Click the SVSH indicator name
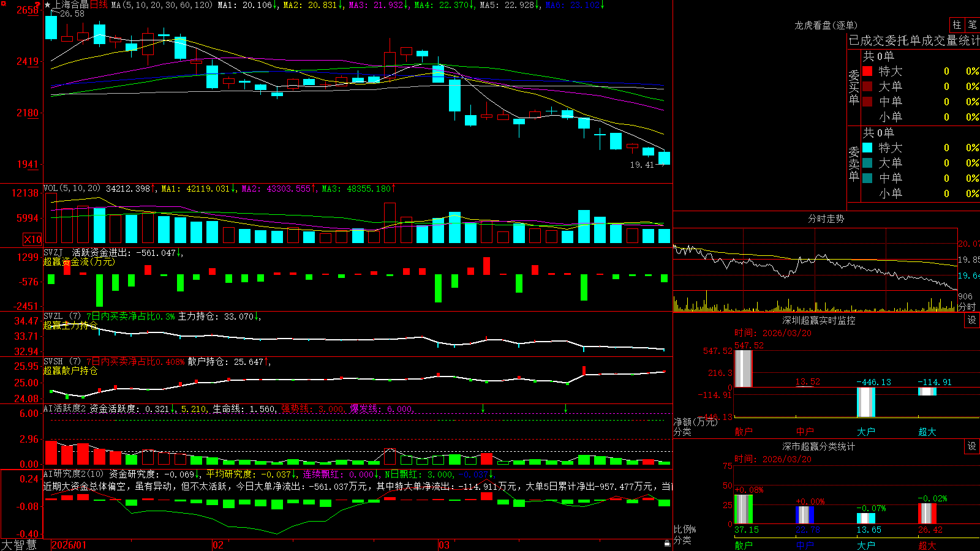 (53, 361)
